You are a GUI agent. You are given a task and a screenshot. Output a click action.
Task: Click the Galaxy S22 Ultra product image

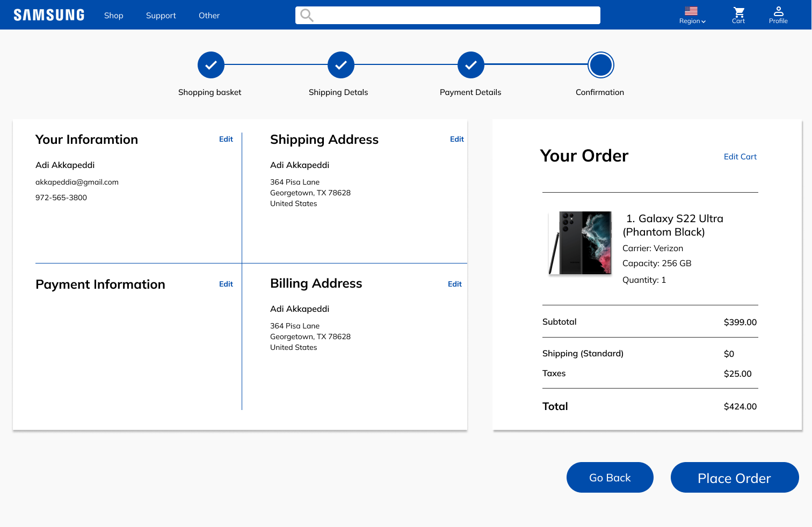click(x=580, y=243)
